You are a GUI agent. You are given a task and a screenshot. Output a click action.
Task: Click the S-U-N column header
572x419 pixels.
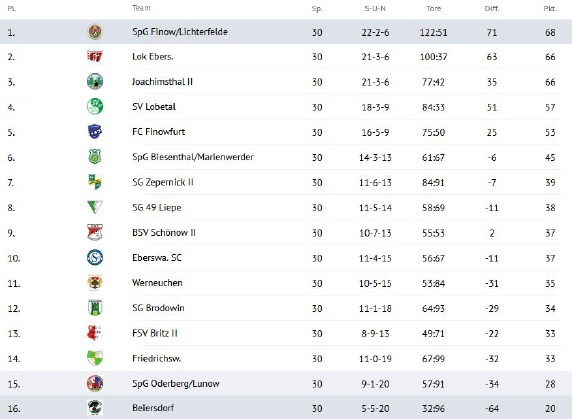[375, 8]
